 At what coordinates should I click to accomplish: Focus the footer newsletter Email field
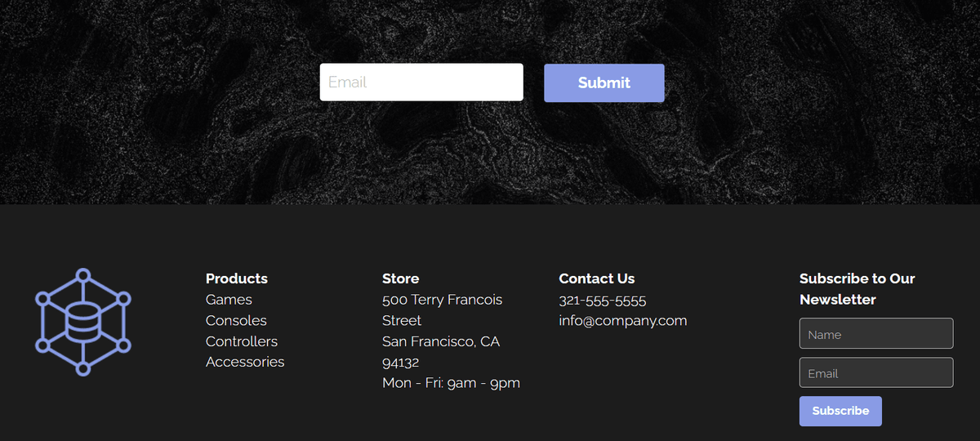tap(876, 373)
